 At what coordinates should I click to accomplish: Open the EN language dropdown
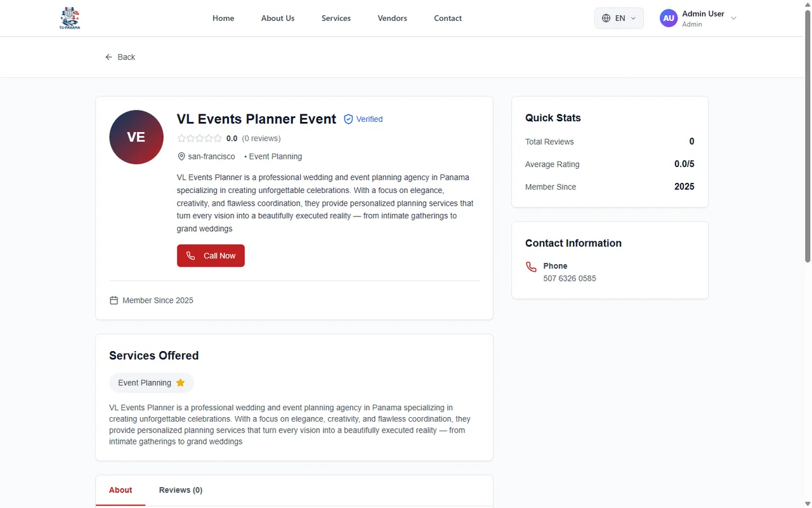point(619,18)
